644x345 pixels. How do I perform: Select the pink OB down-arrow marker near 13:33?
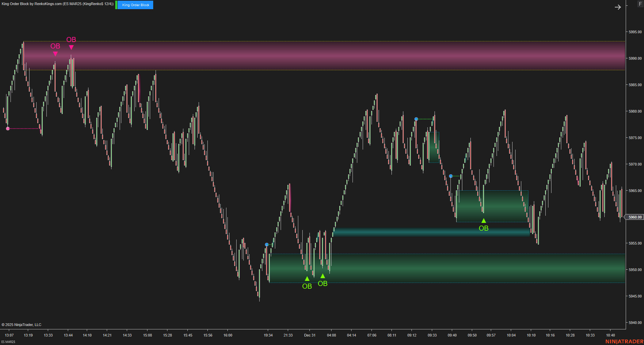pyautogui.click(x=55, y=53)
